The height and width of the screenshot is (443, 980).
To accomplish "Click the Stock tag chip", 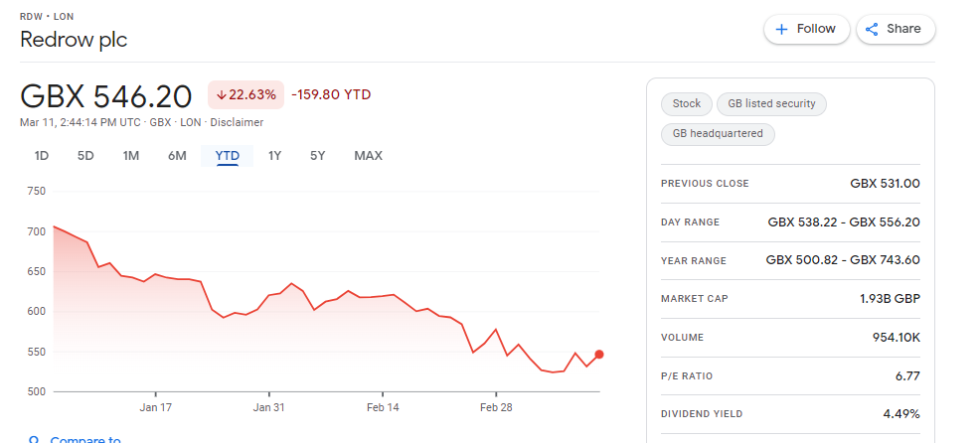I will 686,103.
